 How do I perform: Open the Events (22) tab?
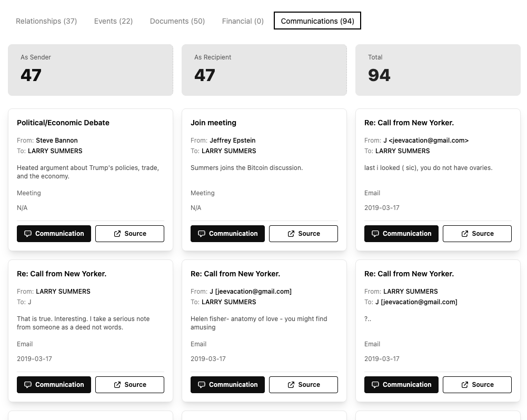[113, 21]
